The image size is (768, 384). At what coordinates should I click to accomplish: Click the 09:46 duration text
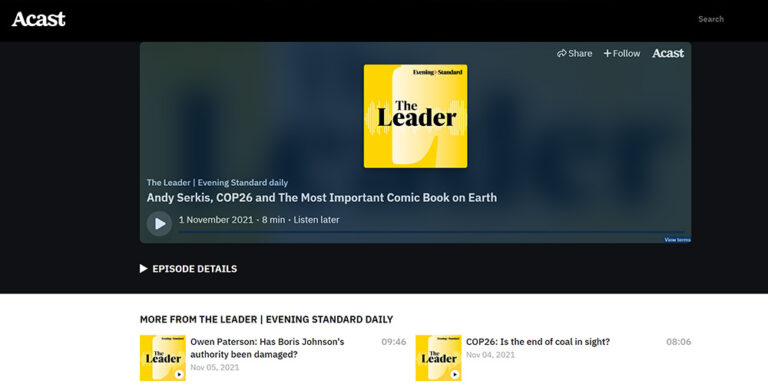pyautogui.click(x=394, y=342)
